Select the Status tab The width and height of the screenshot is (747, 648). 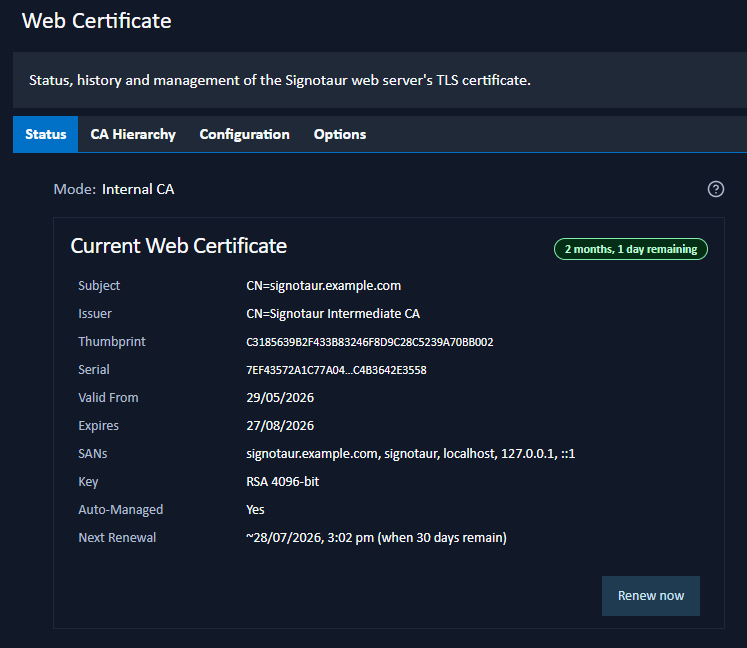[45, 134]
